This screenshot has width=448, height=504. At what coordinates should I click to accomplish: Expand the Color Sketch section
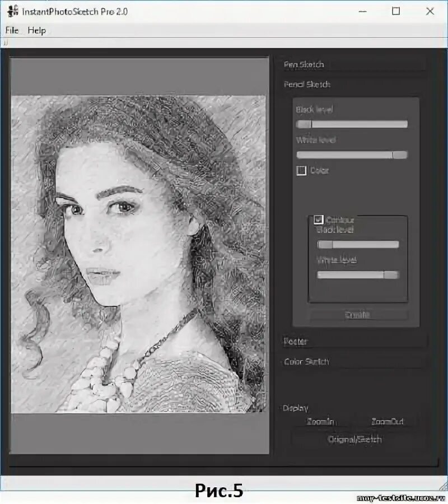(x=353, y=362)
